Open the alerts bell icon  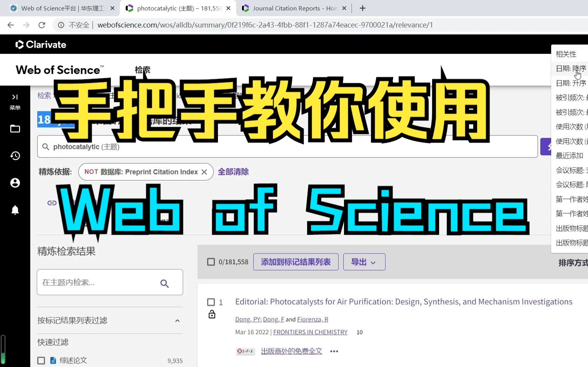click(x=15, y=210)
